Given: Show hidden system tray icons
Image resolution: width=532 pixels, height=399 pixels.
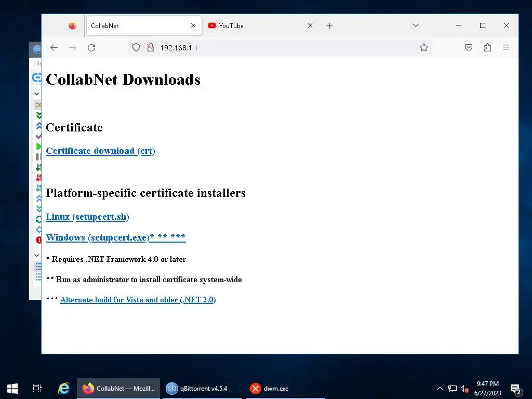Looking at the screenshot, I should (x=440, y=389).
